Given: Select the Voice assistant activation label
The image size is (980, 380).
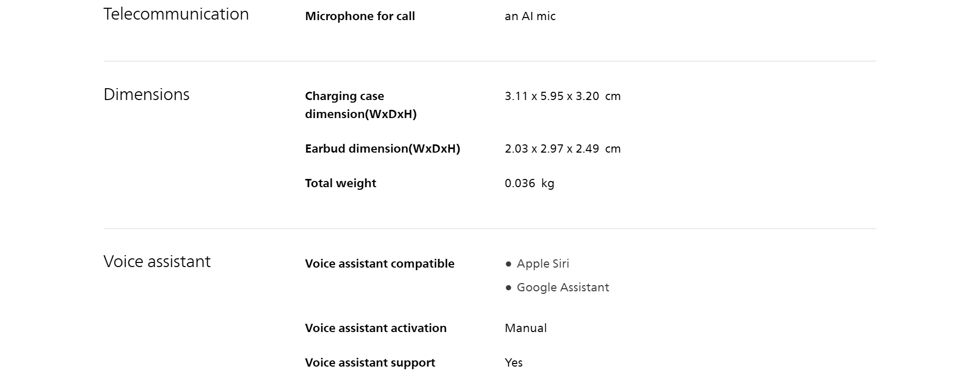Looking at the screenshot, I should (376, 328).
